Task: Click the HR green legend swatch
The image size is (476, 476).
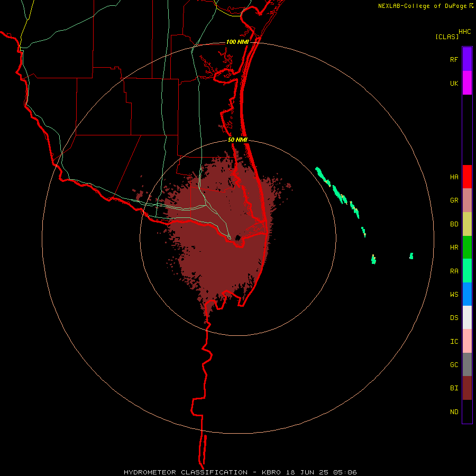Action: click(x=467, y=248)
